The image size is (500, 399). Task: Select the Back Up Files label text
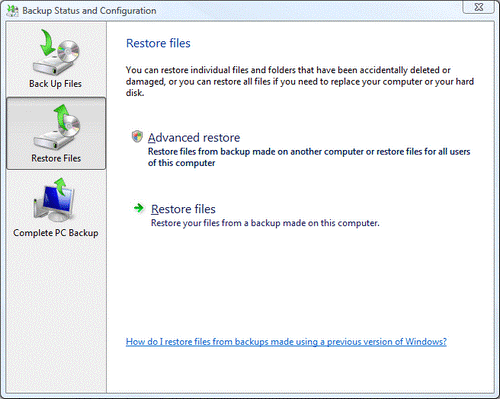(x=55, y=84)
